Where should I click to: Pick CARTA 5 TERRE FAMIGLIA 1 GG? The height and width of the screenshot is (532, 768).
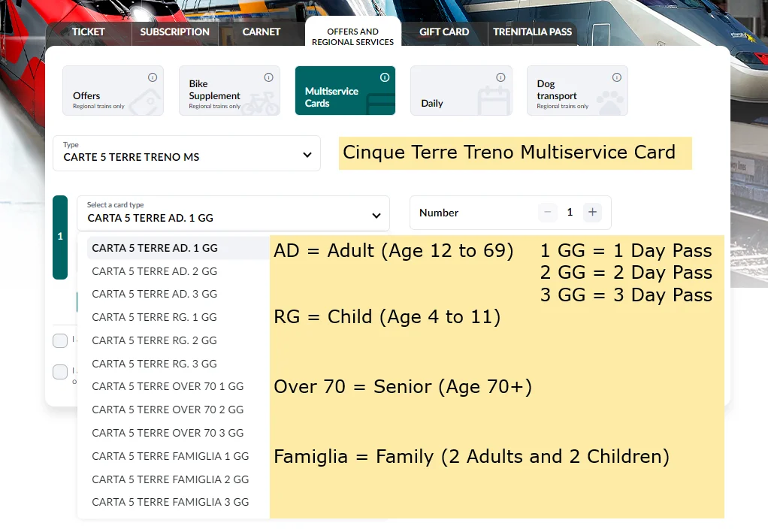(170, 456)
